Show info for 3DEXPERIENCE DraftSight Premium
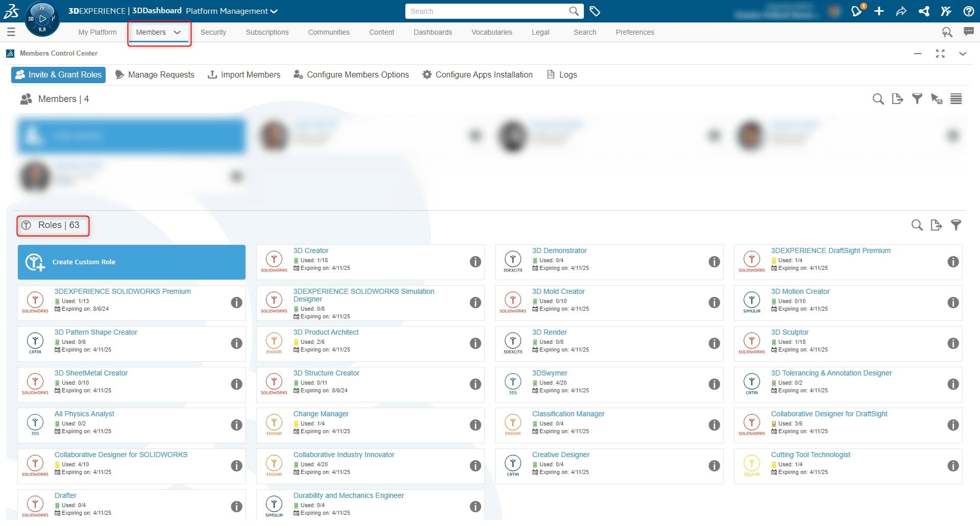 (x=953, y=262)
